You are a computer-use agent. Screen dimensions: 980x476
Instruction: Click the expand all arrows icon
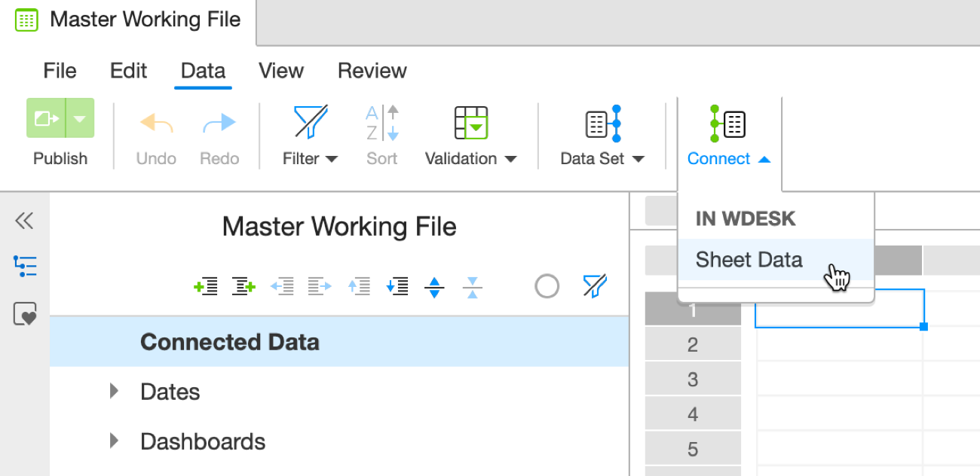point(434,287)
